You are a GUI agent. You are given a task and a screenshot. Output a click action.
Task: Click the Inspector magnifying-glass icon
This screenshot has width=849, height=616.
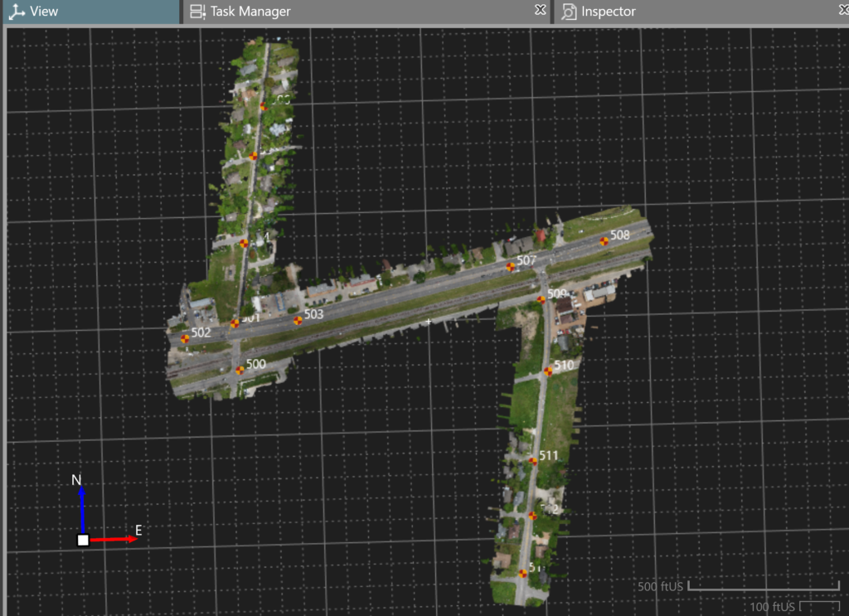(570, 11)
